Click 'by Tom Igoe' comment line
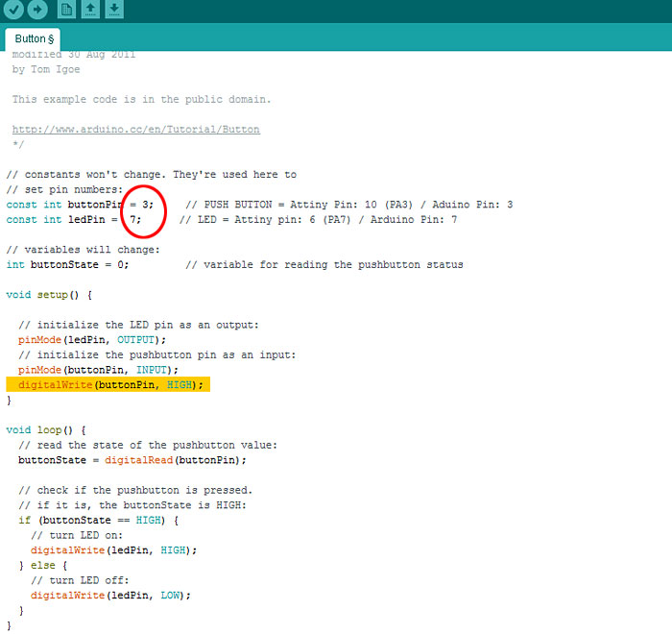This screenshot has height=634, width=672. point(46,69)
